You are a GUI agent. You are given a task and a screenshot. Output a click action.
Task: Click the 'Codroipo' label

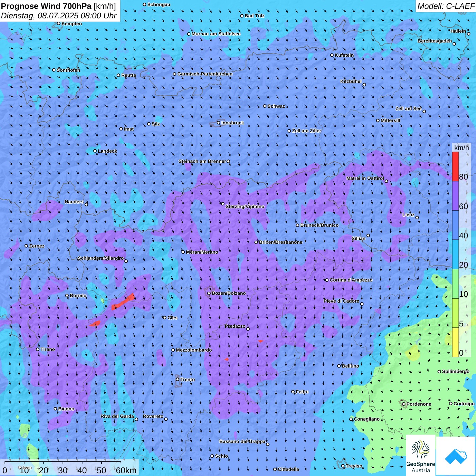coord(464,404)
